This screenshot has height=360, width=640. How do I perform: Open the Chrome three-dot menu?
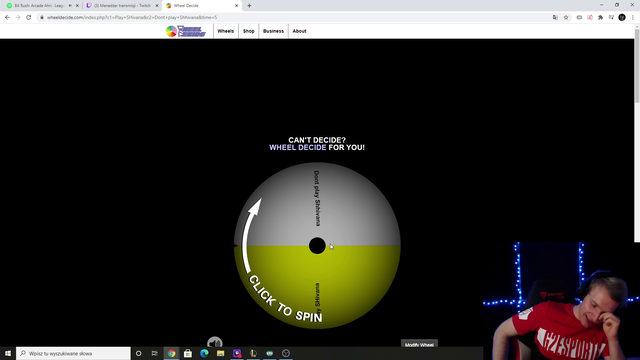[633, 18]
